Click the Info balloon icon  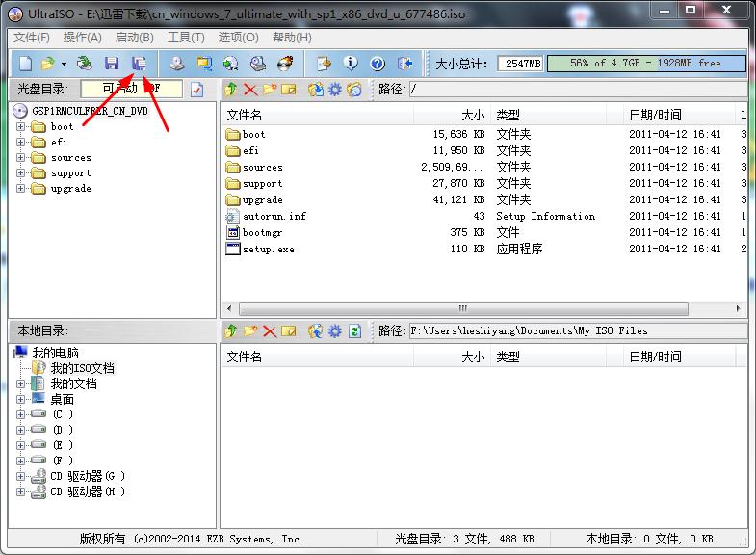(351, 64)
